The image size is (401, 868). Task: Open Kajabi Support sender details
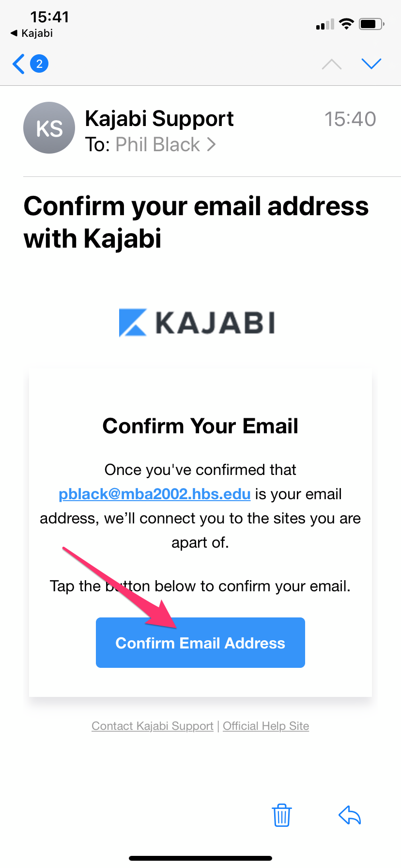tap(159, 119)
